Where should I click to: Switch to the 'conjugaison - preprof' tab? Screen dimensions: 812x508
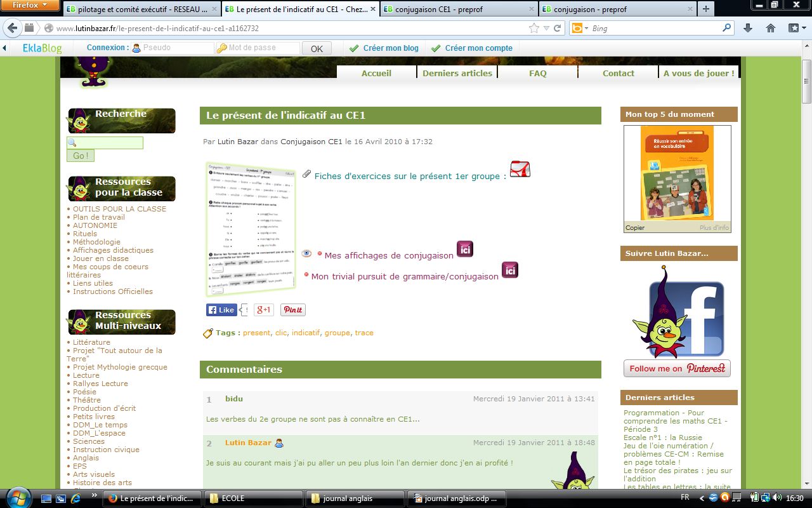[617, 10]
